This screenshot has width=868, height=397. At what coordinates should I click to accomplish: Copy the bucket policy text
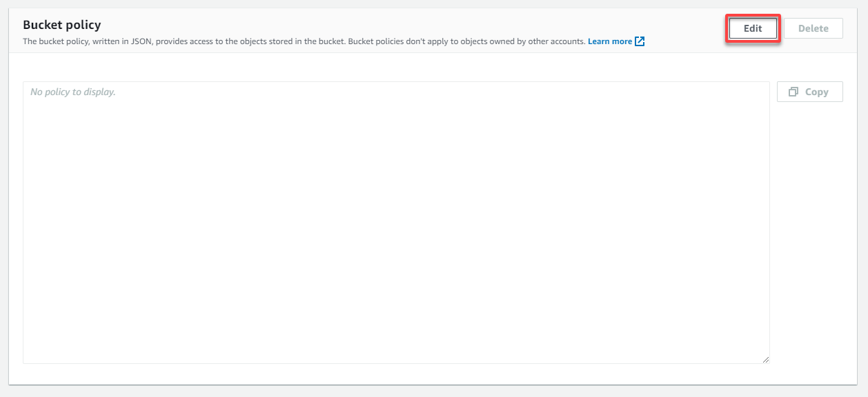[809, 92]
